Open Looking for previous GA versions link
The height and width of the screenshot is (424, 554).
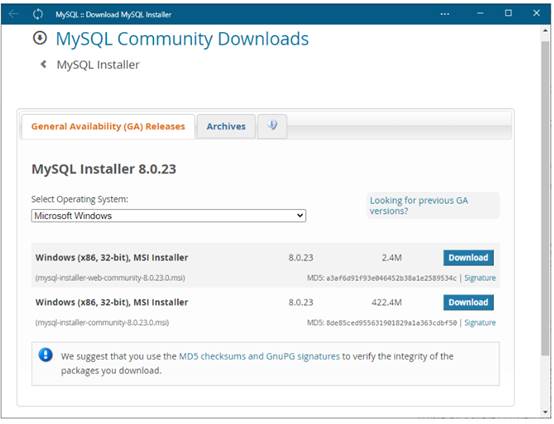pos(419,206)
